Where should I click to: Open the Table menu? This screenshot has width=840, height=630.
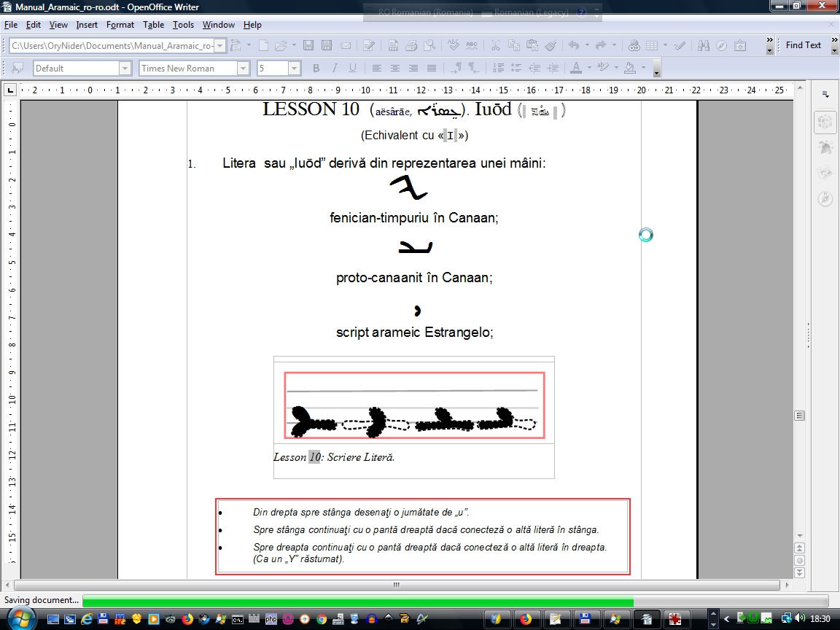click(x=153, y=25)
